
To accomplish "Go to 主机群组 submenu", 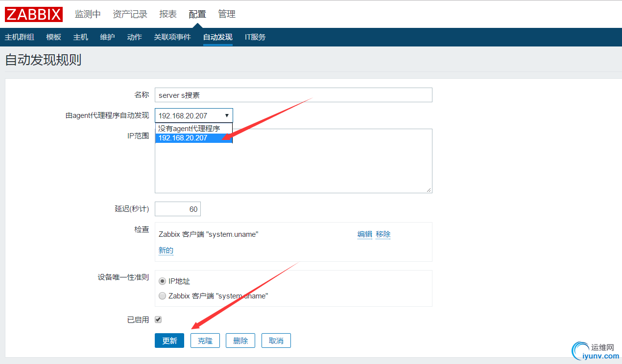I will coord(20,37).
